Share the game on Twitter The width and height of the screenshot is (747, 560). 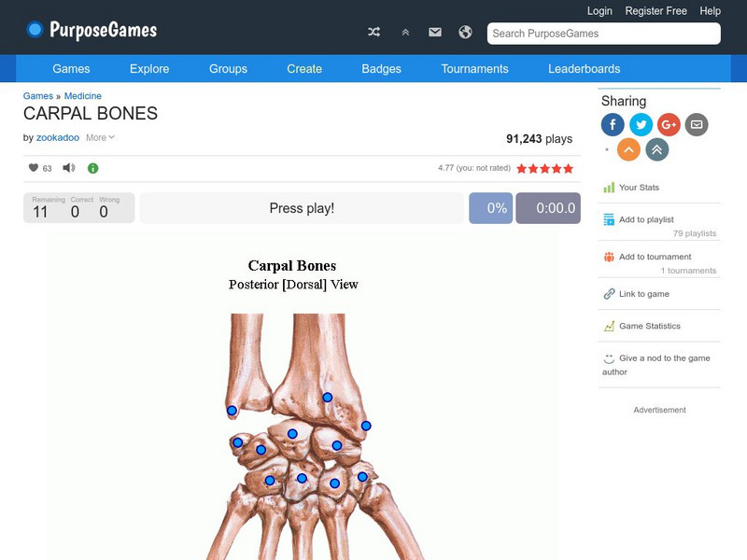641,124
